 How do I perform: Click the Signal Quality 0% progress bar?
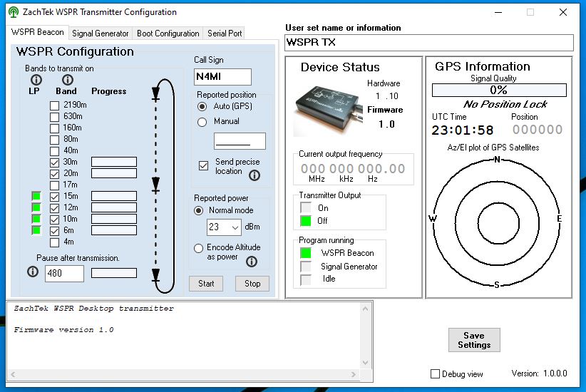(499, 90)
